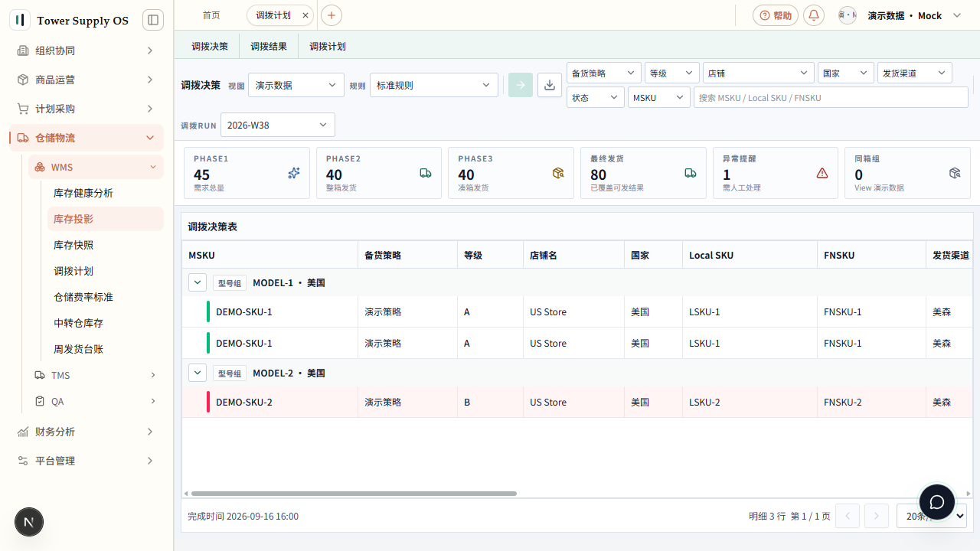Open the chat support bubble
Screen dimensions: 980x551
tap(937, 503)
